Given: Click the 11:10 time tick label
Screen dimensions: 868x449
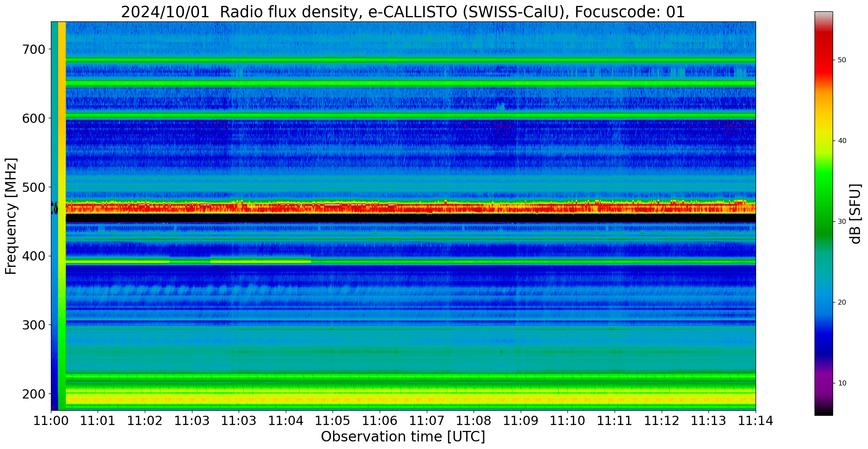Looking at the screenshot, I should [x=568, y=421].
